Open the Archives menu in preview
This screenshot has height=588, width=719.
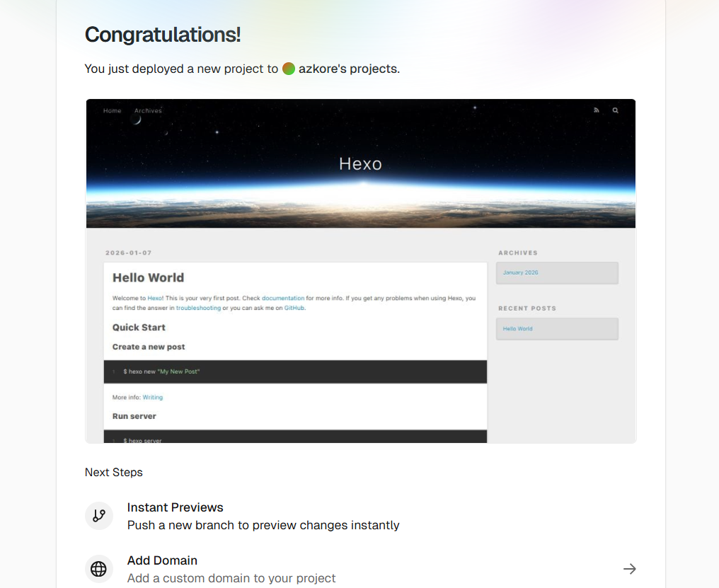(148, 110)
